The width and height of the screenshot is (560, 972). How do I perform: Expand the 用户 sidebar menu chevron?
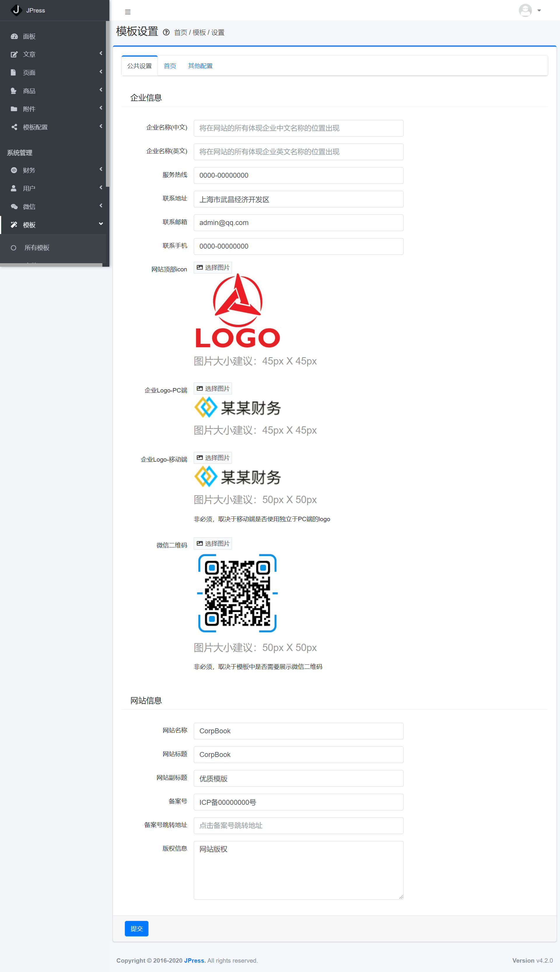click(101, 187)
